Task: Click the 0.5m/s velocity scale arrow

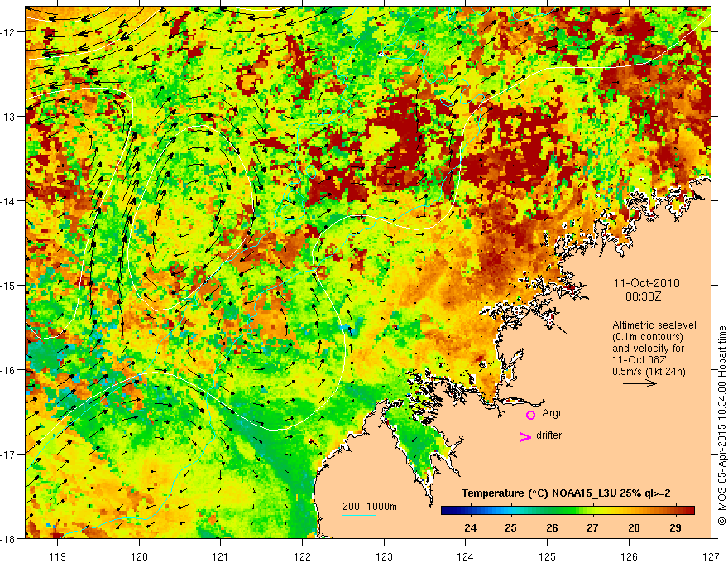Action: pyautogui.click(x=639, y=383)
